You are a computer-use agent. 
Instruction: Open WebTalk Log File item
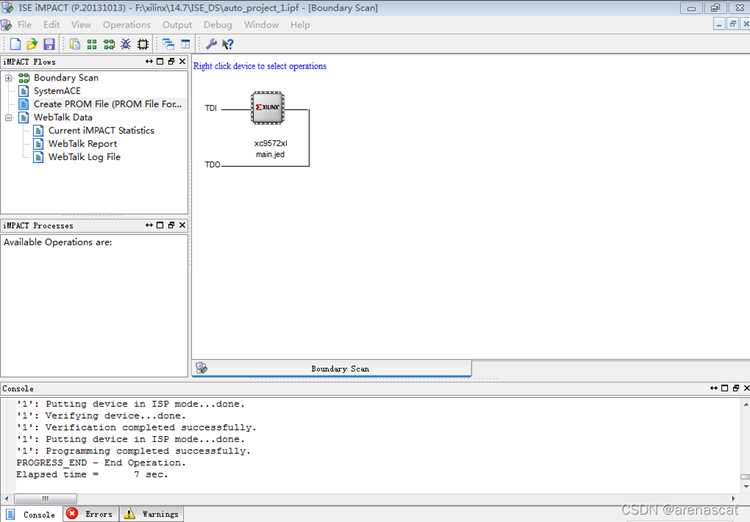(x=84, y=156)
